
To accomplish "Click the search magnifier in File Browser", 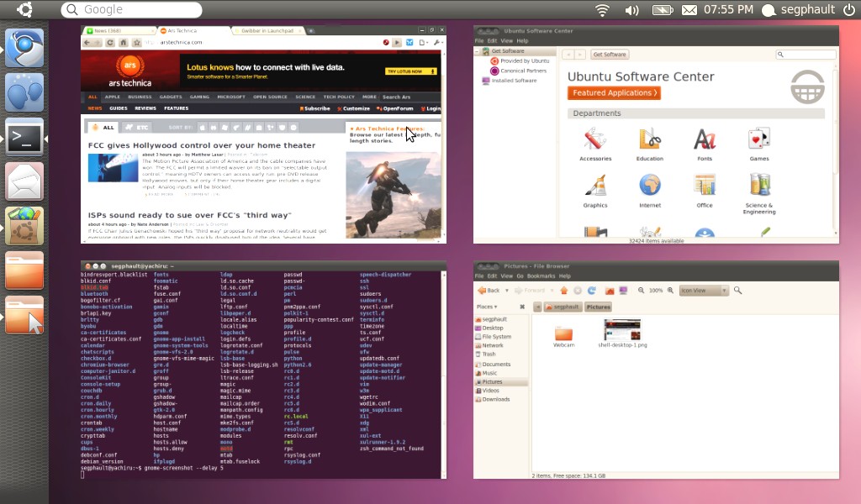I will 737,290.
